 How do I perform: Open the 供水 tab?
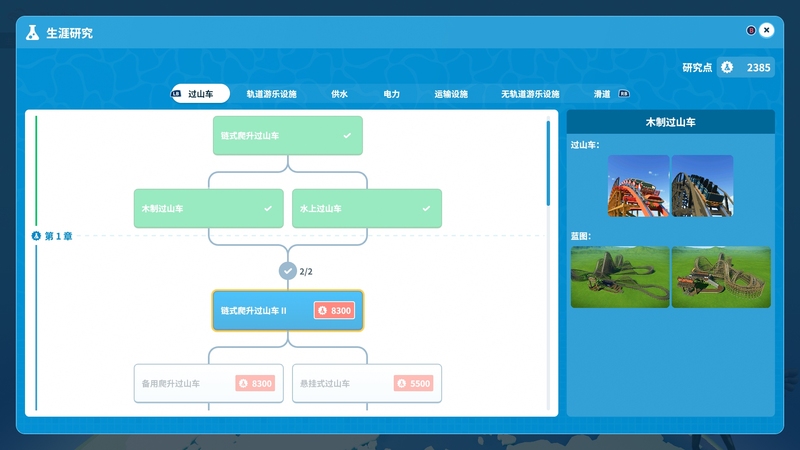pos(340,94)
